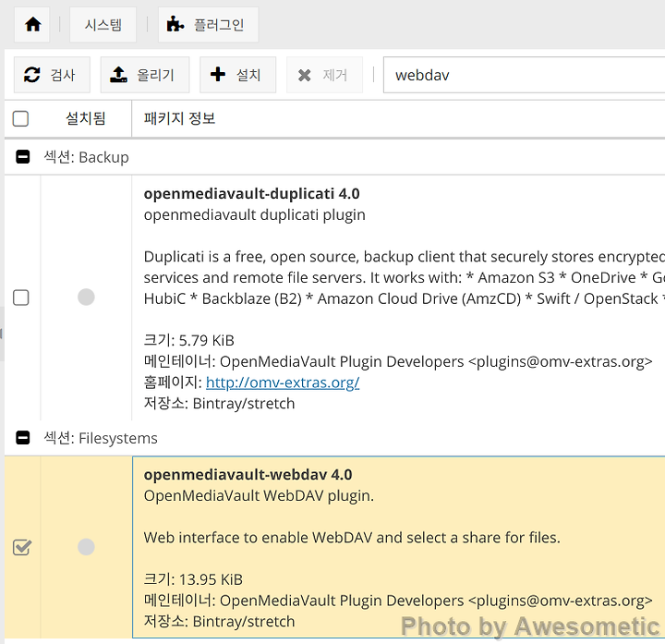Click the X icon on 제거
The image size is (665, 644).
click(x=305, y=75)
